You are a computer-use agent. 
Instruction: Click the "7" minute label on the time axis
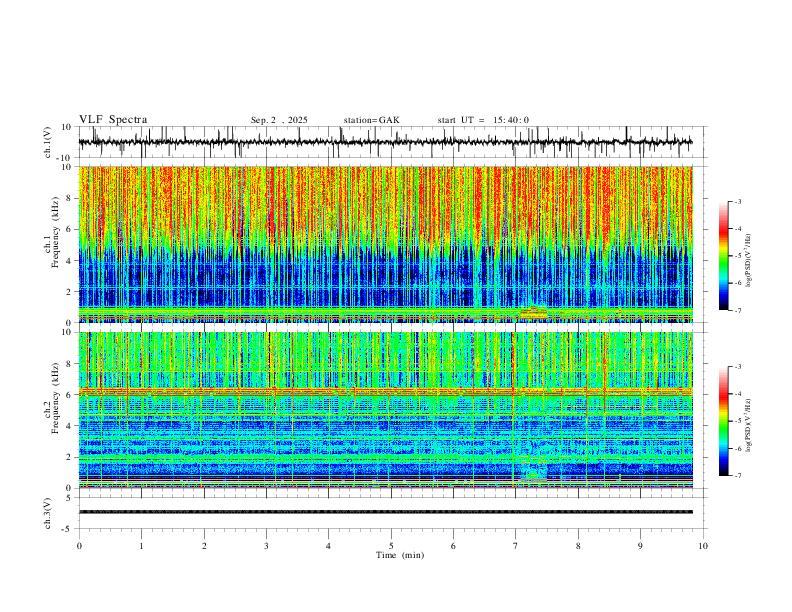point(516,546)
